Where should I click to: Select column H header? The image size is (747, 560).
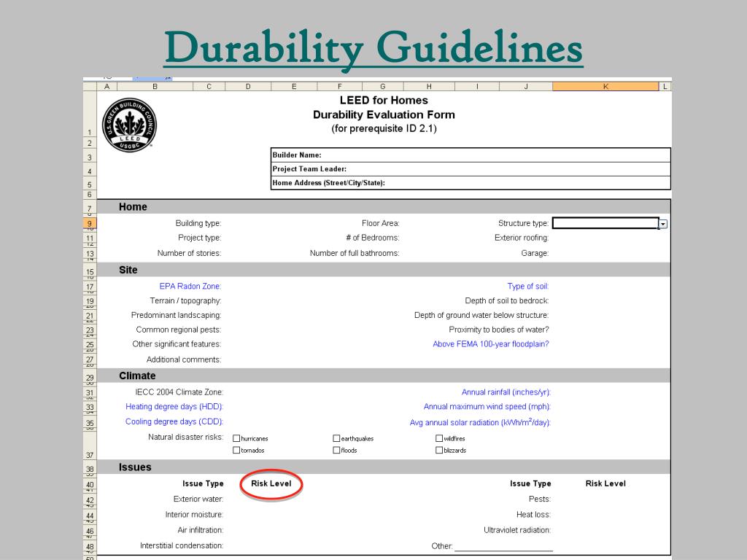tap(429, 86)
